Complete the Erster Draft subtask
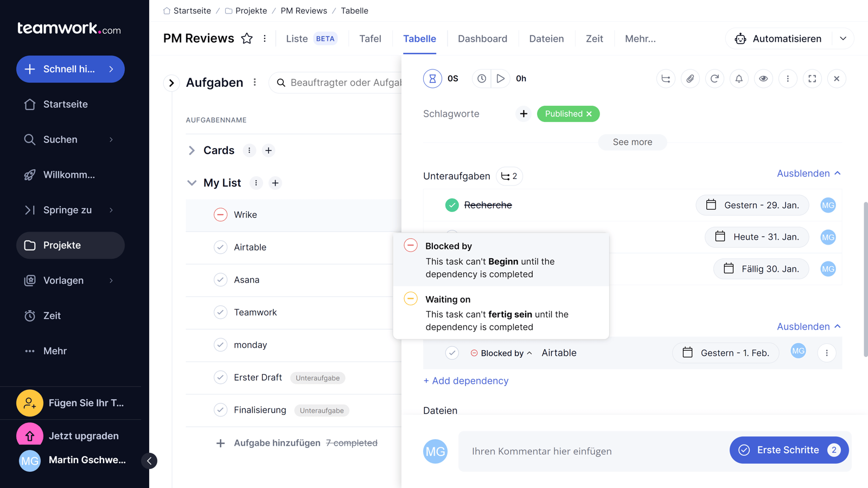The width and height of the screenshot is (868, 488). [221, 377]
